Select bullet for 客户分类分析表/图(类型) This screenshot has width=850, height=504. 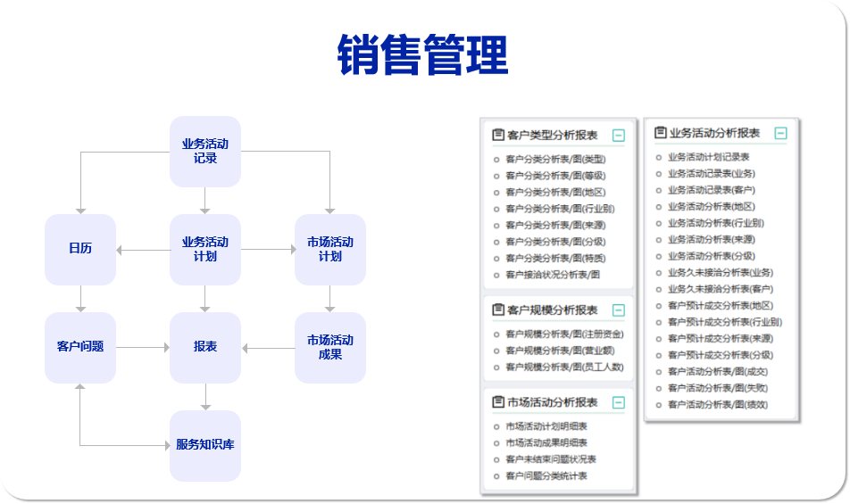tap(496, 160)
